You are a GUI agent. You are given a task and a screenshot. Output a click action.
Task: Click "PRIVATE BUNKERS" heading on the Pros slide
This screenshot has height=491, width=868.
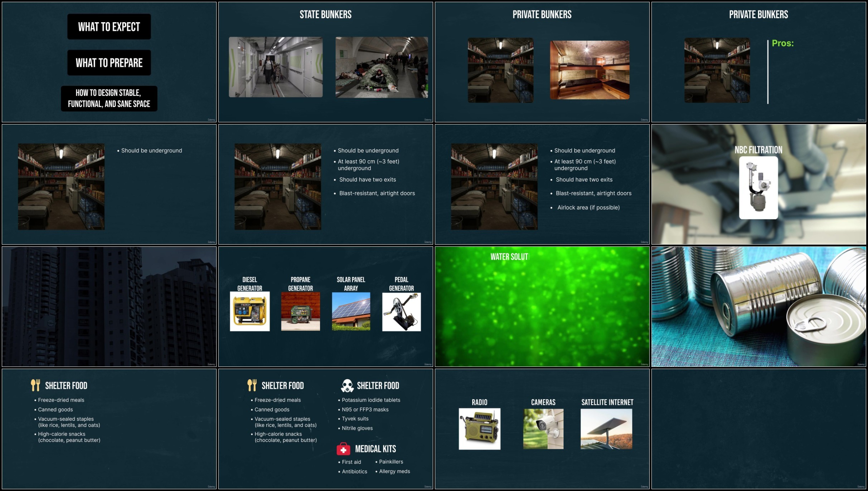click(x=758, y=14)
